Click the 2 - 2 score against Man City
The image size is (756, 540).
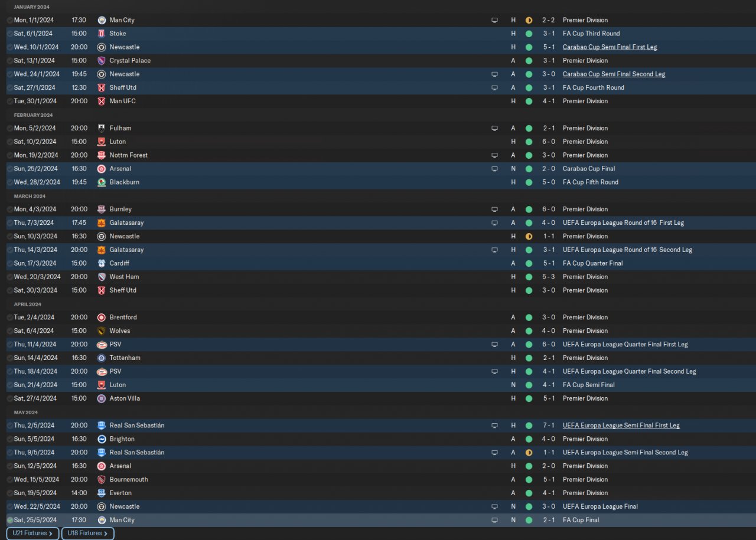[549, 20]
